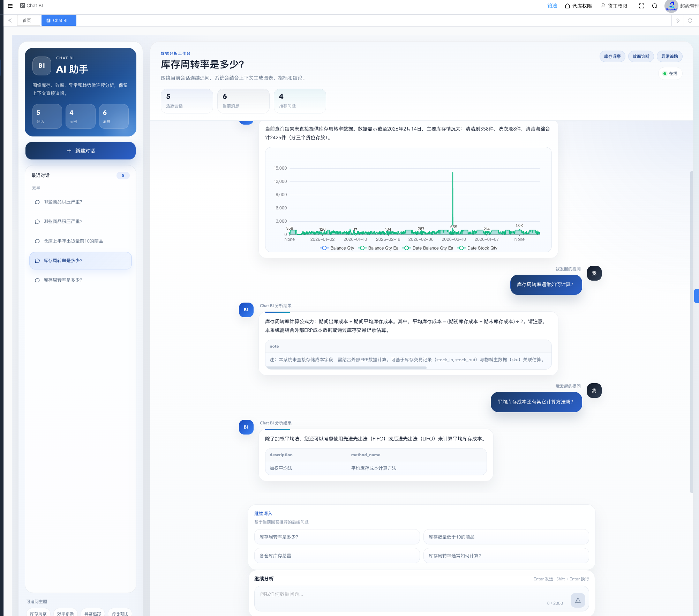Click the 会话 count tile in assistant card

tap(47, 117)
